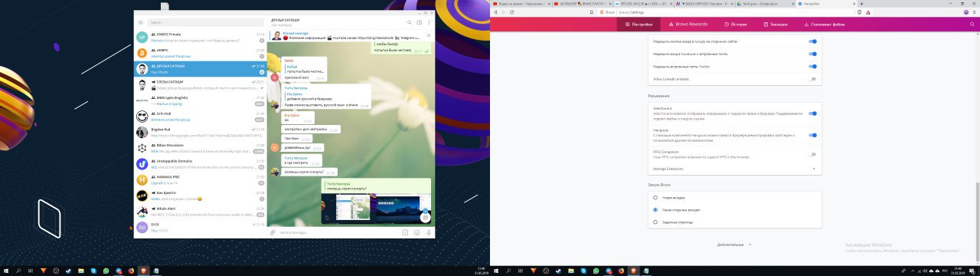980x276 pixels.
Task: Search within the ДРУЗЬЯ САТОШИ chat
Action: click(x=409, y=23)
